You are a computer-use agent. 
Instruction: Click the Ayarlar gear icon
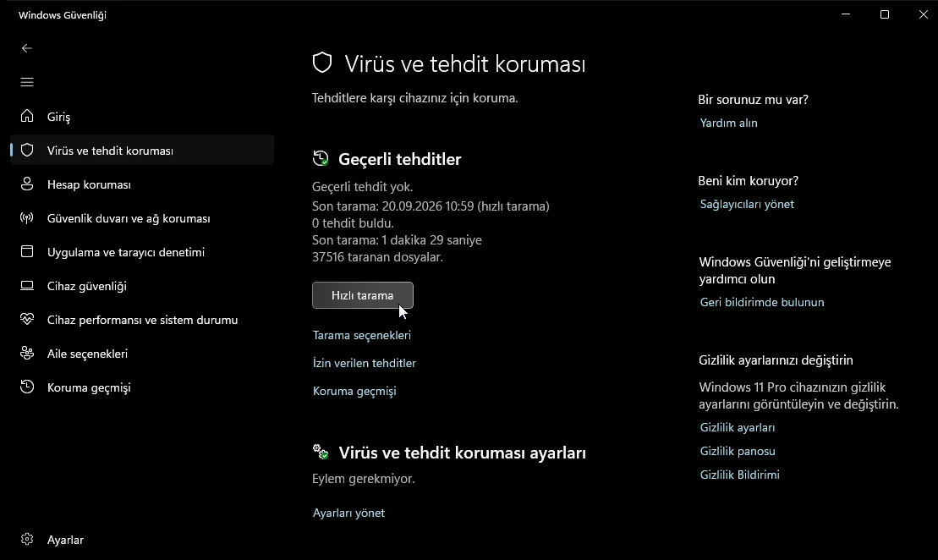click(x=27, y=539)
